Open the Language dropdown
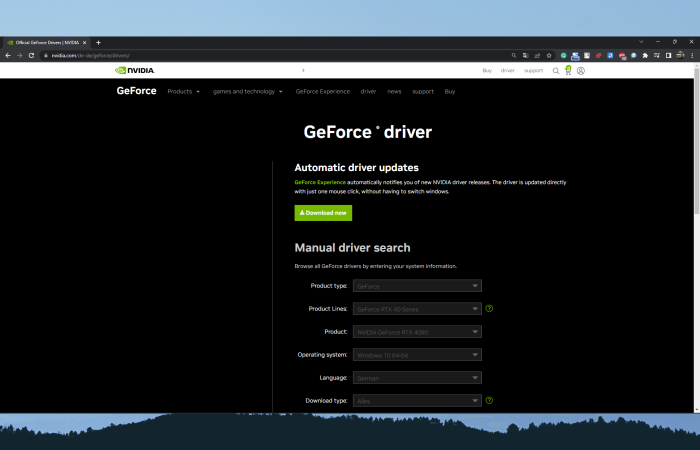700x450 pixels. (x=417, y=378)
